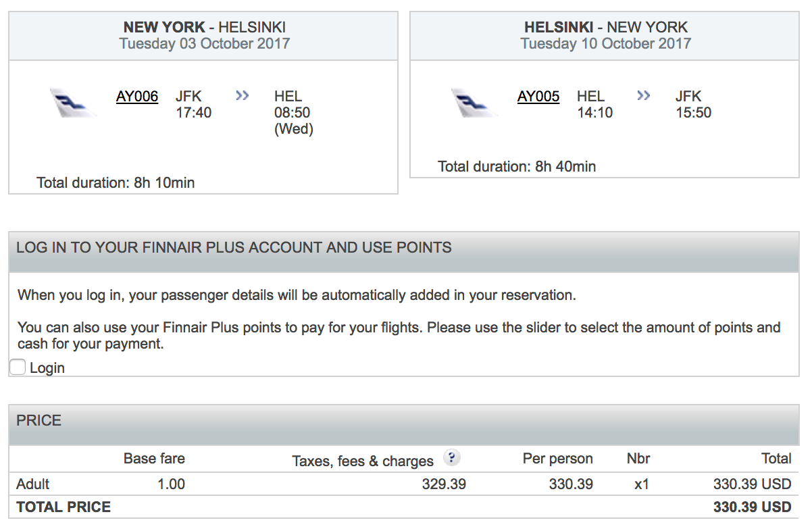Click the PRICE section header

click(39, 420)
